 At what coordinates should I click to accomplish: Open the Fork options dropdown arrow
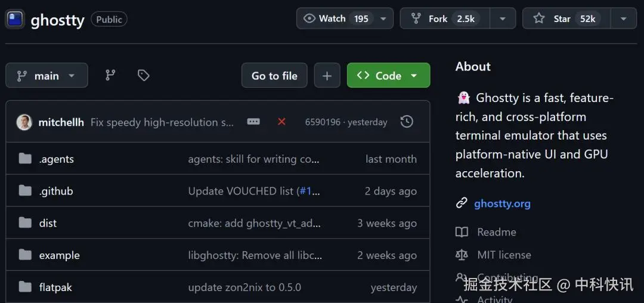pos(503,18)
